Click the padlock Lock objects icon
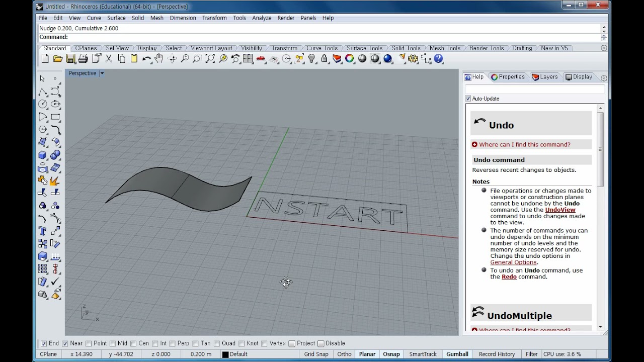644x362 pixels. click(x=324, y=59)
